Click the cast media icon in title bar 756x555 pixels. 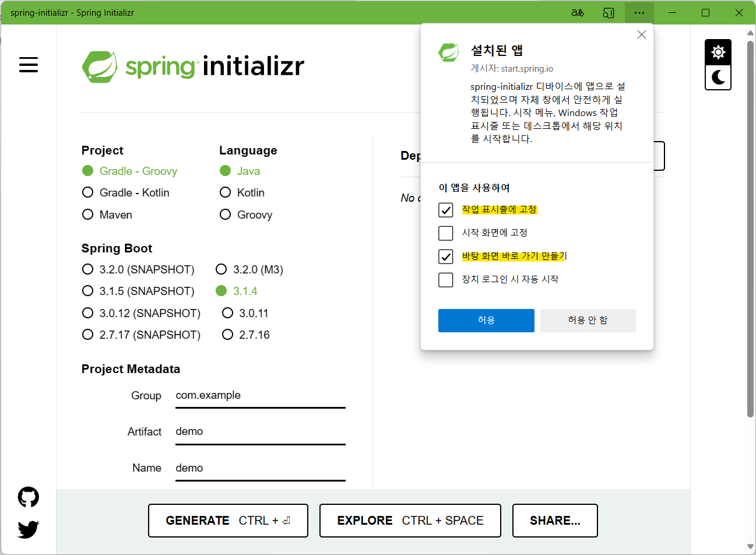pyautogui.click(x=609, y=13)
